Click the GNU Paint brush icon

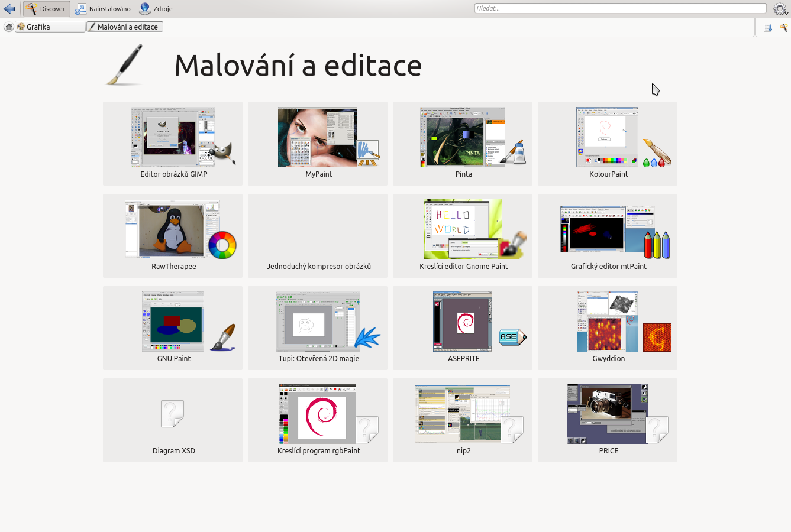coord(222,338)
